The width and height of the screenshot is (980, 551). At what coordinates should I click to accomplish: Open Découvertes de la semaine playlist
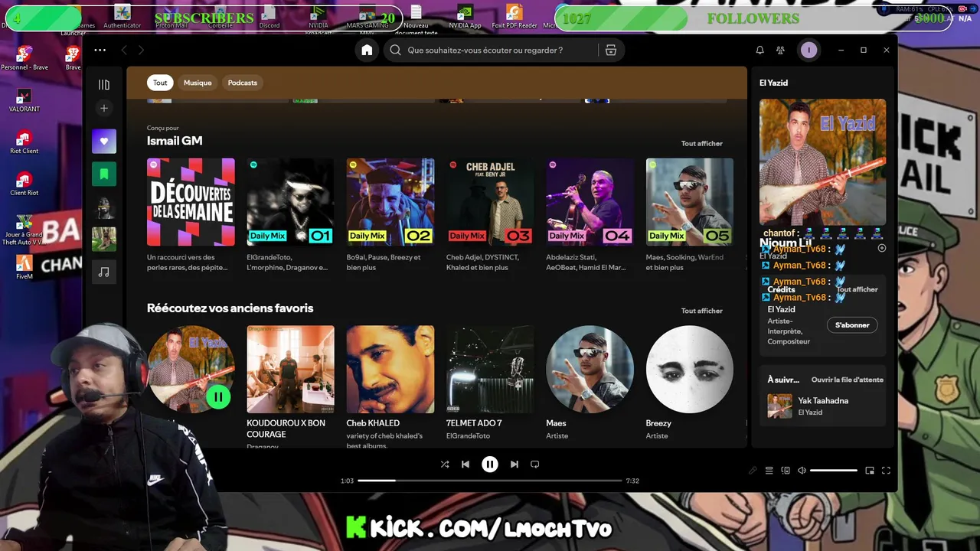point(191,216)
